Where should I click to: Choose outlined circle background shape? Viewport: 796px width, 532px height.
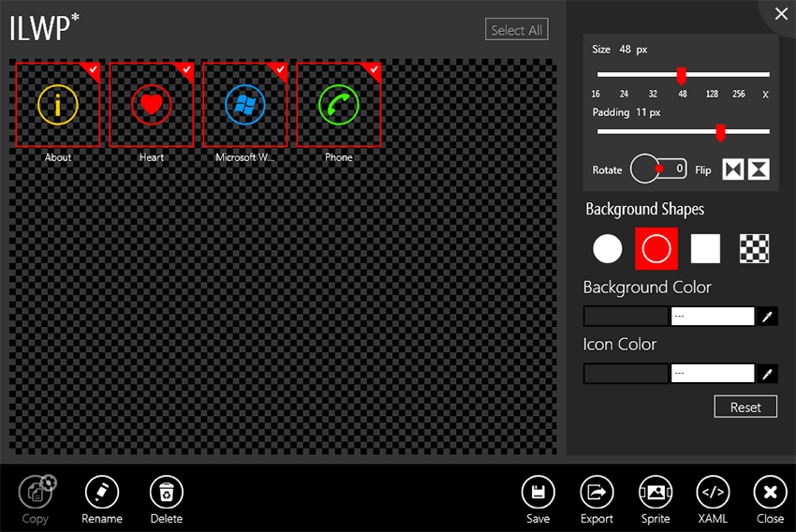coord(656,249)
